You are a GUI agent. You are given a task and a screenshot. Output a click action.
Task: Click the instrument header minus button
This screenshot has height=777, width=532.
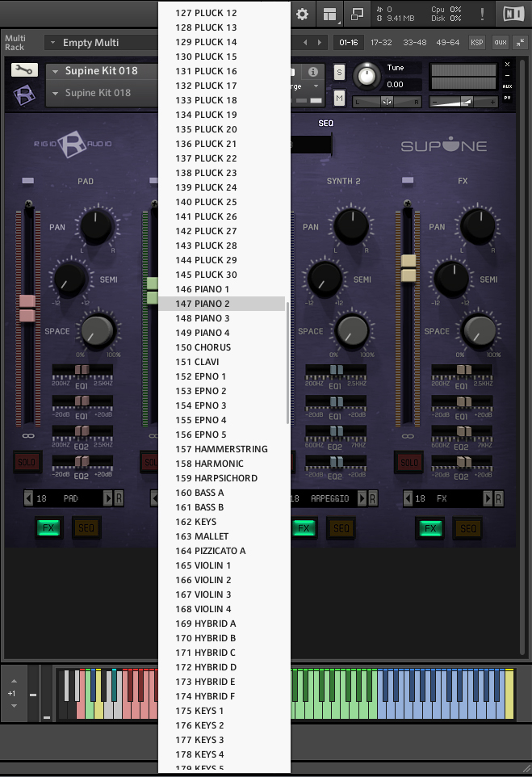point(507,75)
